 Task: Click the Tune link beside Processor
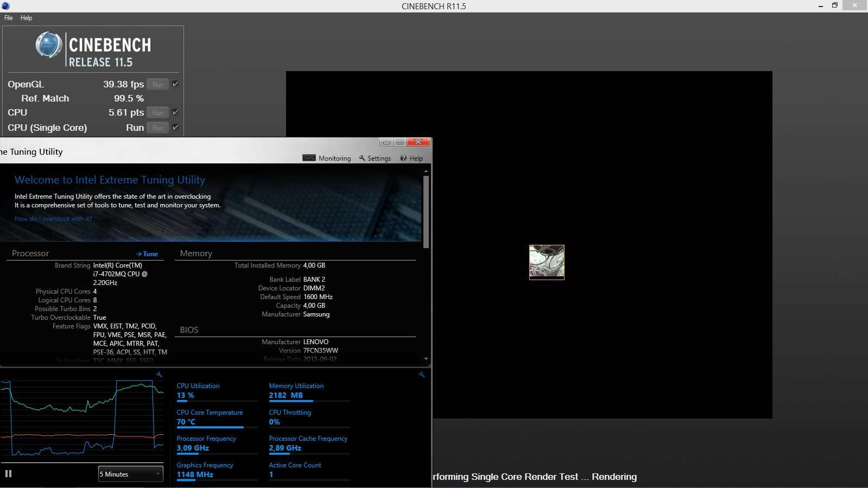147,254
